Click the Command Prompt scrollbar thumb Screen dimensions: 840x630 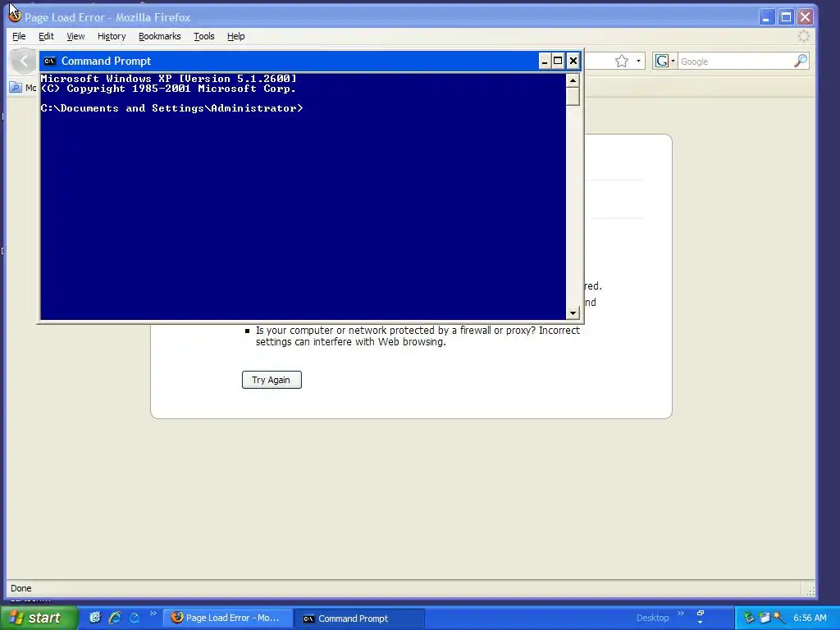(573, 97)
